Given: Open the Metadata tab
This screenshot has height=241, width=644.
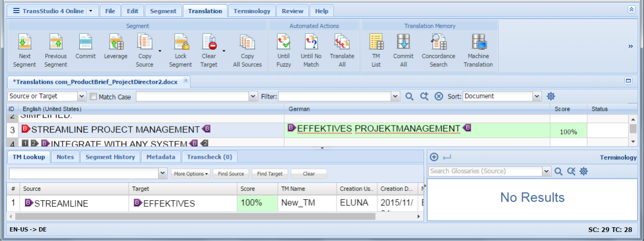Looking at the screenshot, I should (x=161, y=157).
